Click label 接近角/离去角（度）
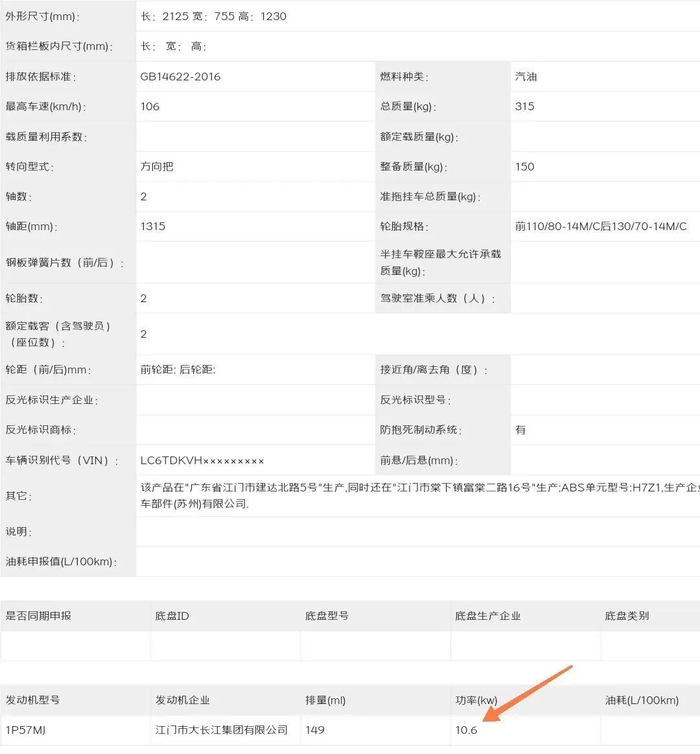The image size is (700, 754). 434,370
